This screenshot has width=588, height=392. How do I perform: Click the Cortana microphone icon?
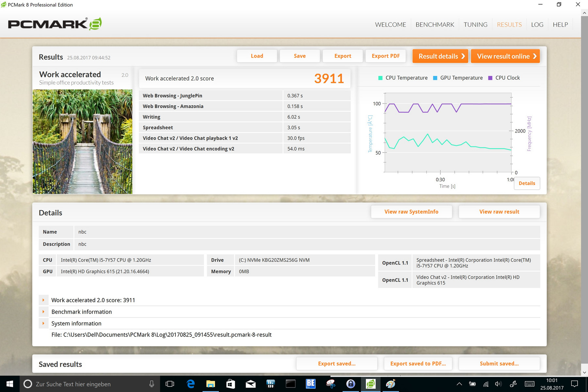(152, 384)
